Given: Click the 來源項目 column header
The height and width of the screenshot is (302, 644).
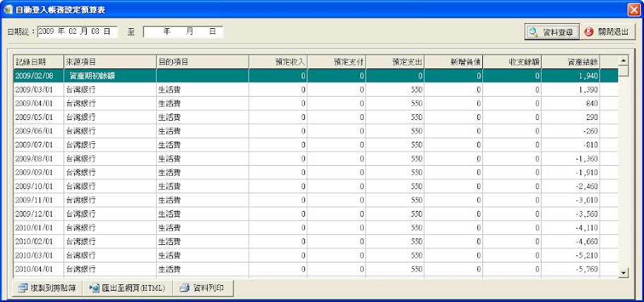Looking at the screenshot, I should (x=110, y=62).
